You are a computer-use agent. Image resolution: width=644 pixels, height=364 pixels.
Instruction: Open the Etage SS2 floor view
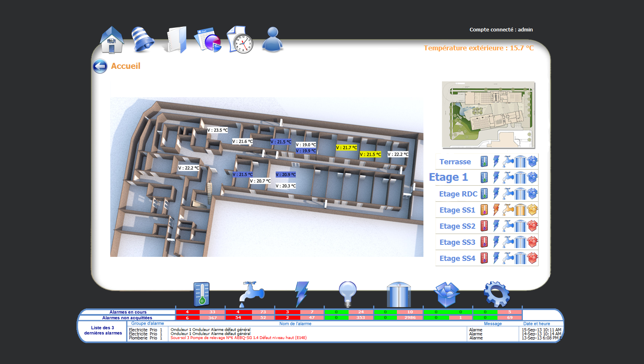tap(457, 226)
